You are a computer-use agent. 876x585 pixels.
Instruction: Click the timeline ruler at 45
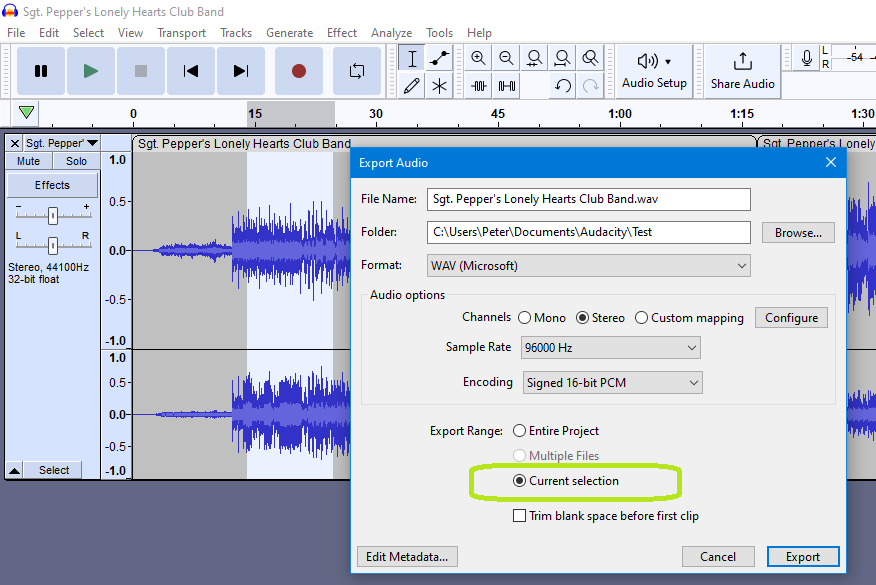point(498,114)
